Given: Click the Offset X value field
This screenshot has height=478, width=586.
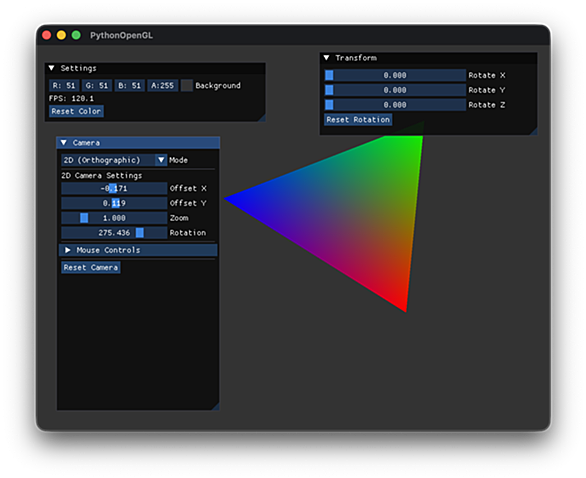Looking at the screenshot, I should 114,188.
